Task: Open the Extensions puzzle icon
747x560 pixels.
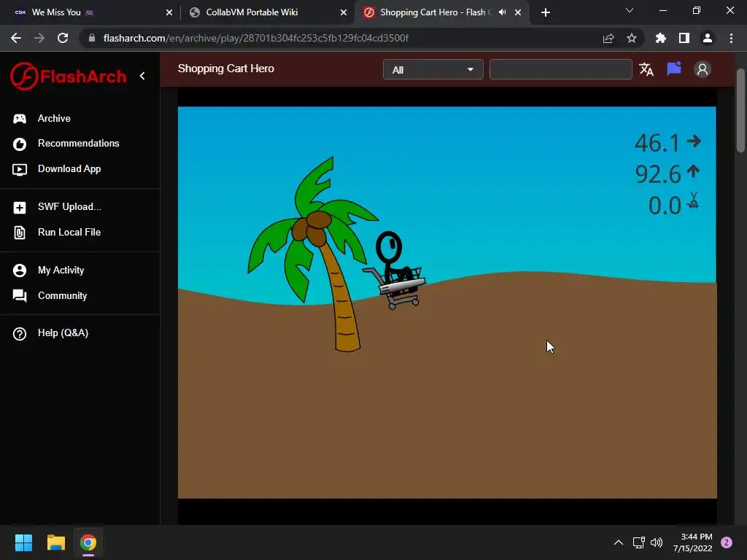Action: [661, 38]
